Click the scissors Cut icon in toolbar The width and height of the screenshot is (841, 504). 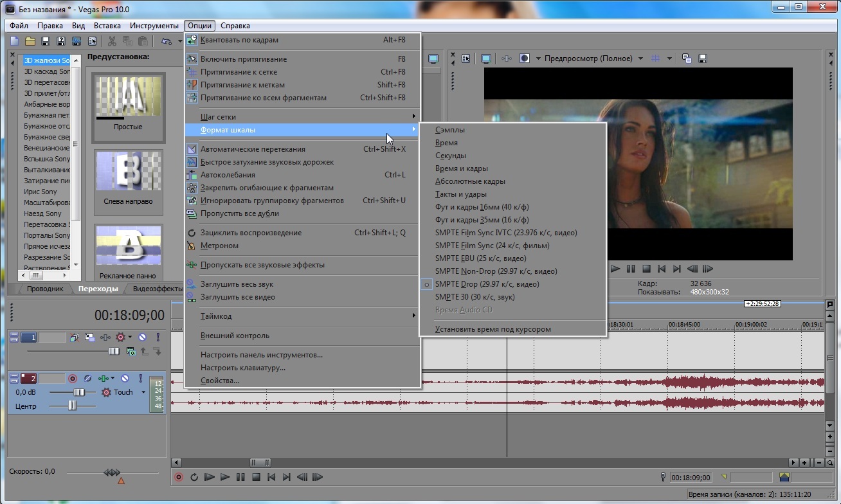[x=112, y=41]
